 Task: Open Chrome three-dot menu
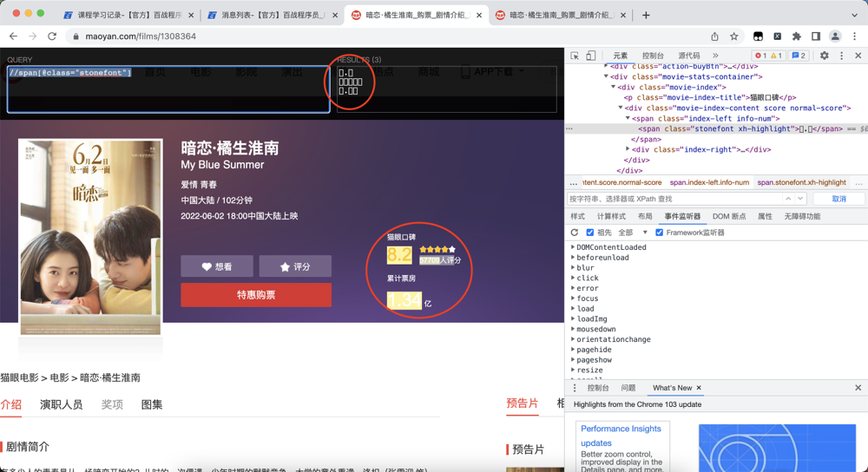tap(855, 36)
